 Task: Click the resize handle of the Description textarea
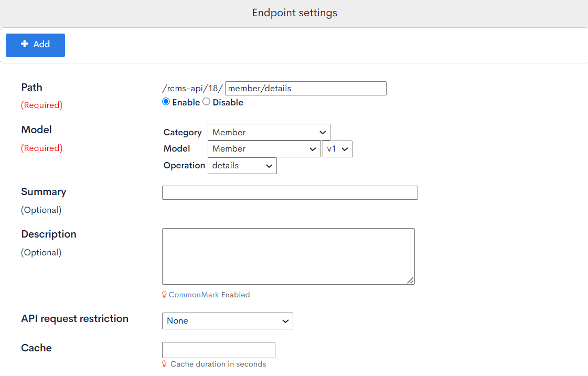411,282
